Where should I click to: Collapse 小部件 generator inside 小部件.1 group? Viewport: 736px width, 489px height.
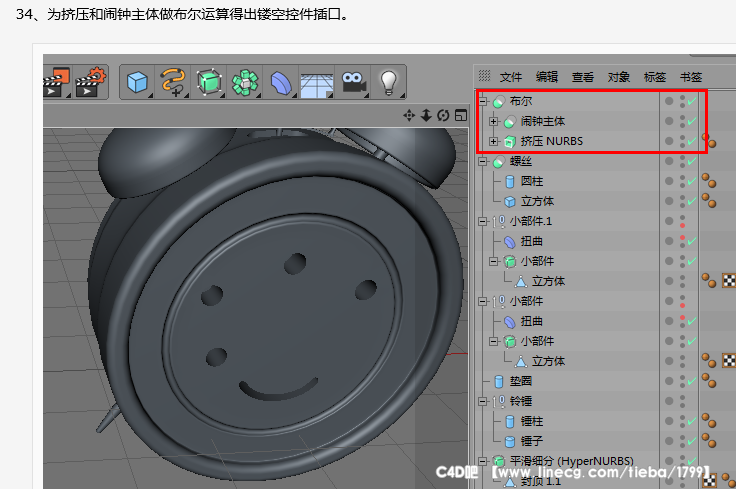(x=493, y=261)
